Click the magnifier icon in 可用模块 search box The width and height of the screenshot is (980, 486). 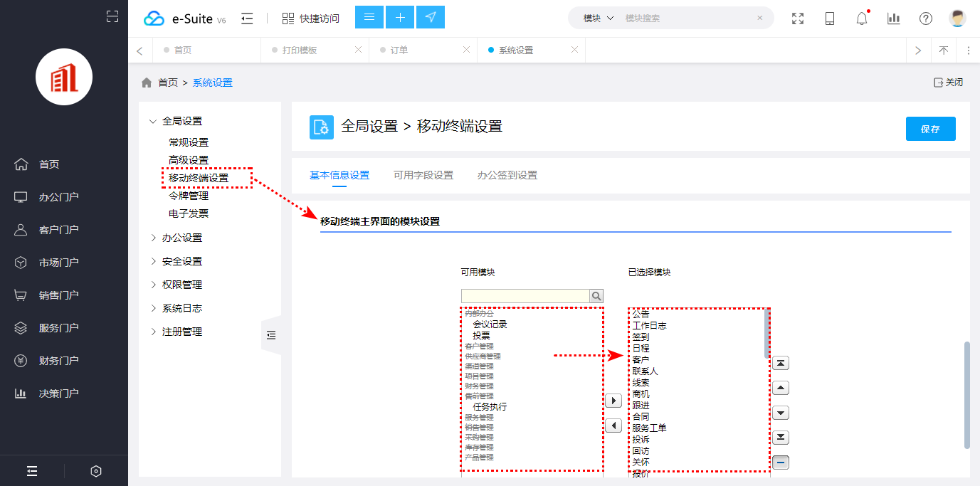596,295
